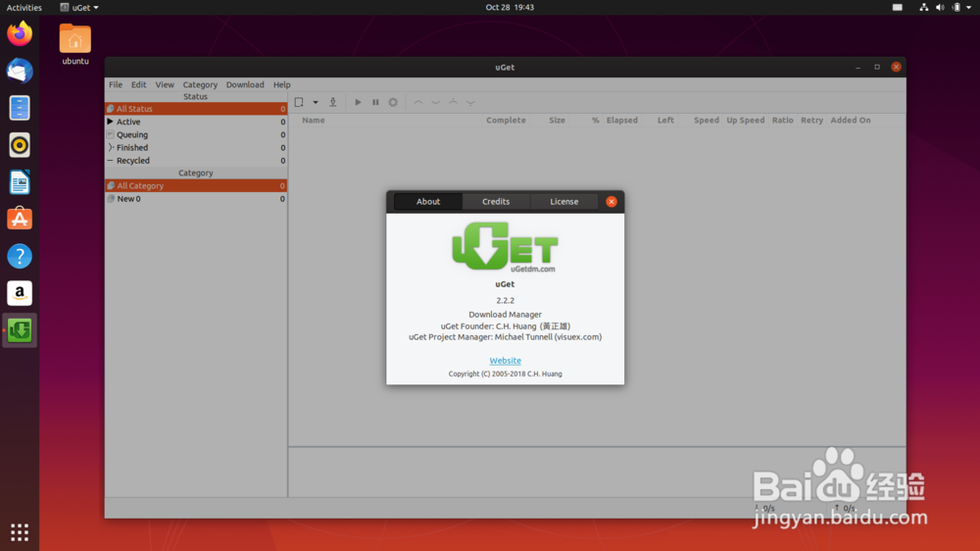Viewport: 980px width, 551px height.
Task: Open the Download menu
Action: (245, 84)
